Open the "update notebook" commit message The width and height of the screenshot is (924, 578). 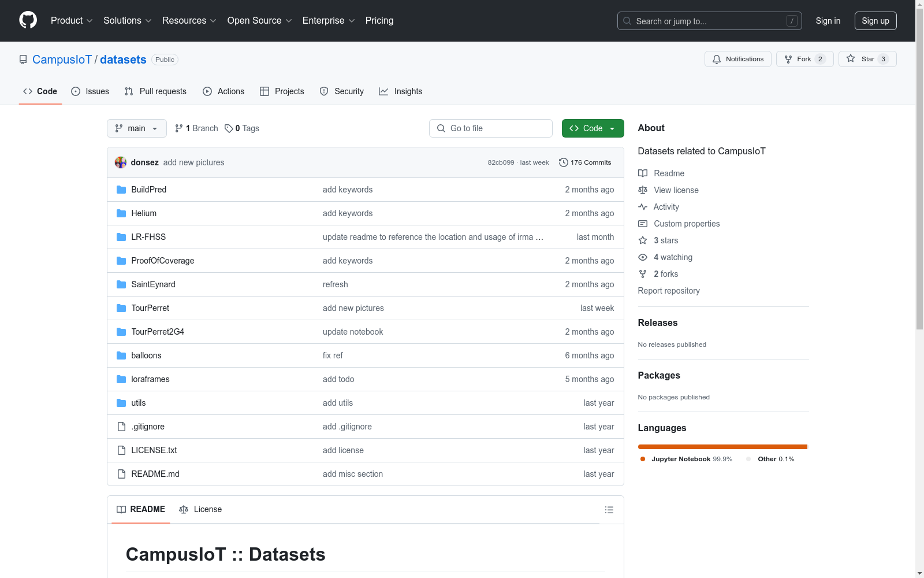pyautogui.click(x=353, y=332)
